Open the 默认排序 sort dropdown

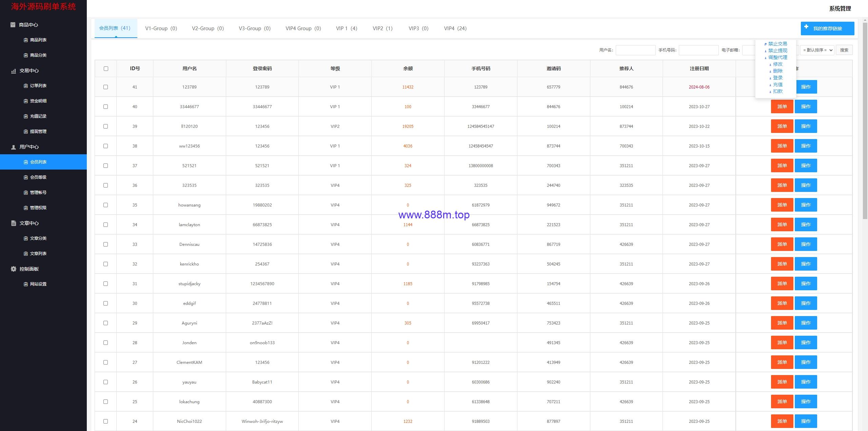tap(817, 50)
